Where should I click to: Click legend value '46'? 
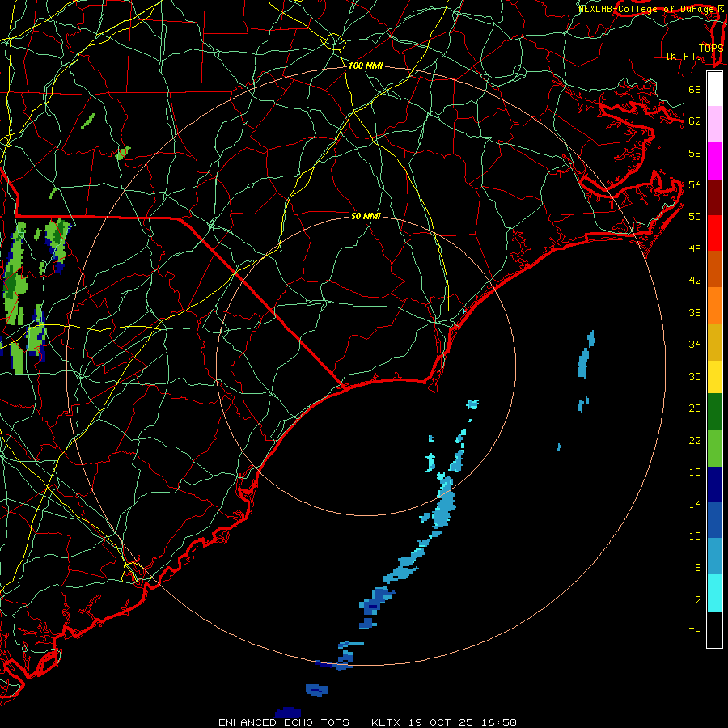pos(695,249)
